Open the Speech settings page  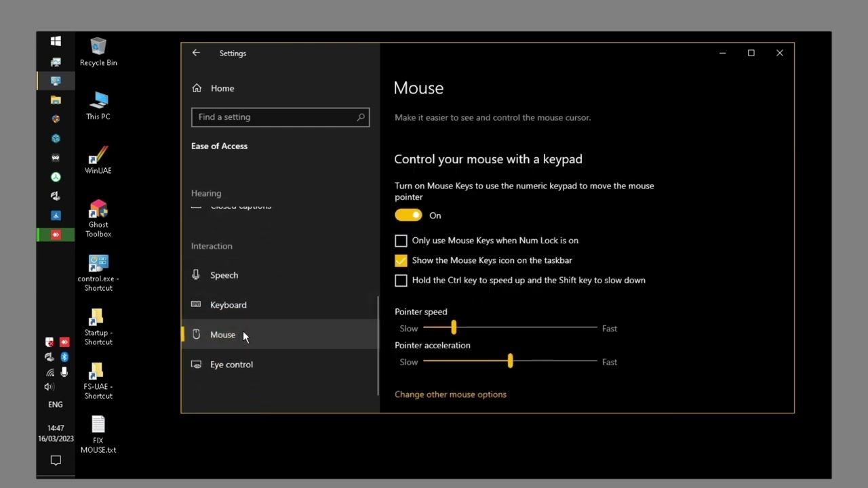tap(279, 275)
